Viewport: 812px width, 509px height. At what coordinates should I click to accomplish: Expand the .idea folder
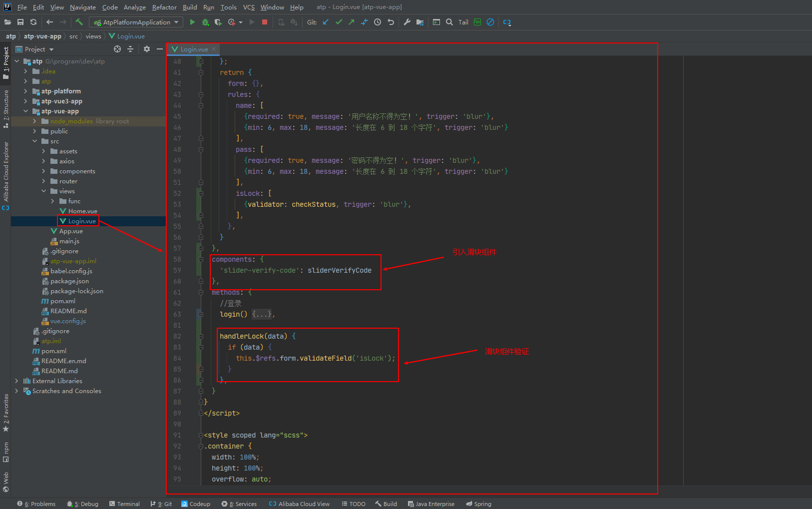pyautogui.click(x=26, y=71)
